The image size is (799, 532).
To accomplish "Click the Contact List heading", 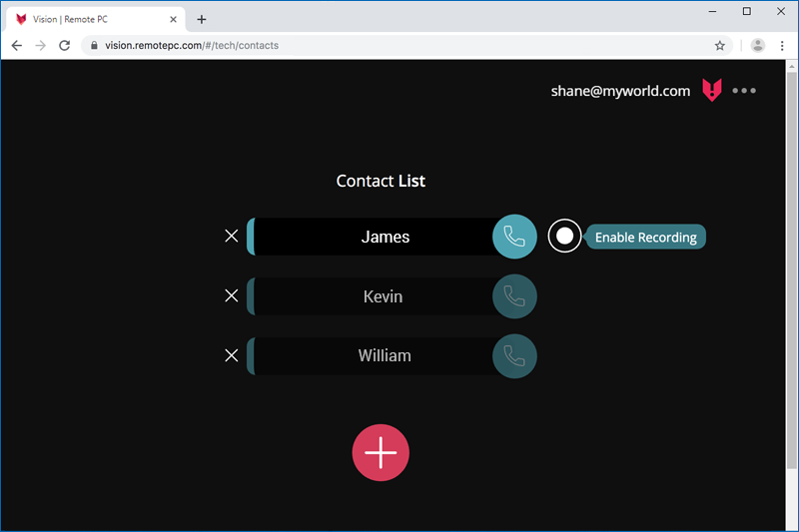I will (381, 181).
